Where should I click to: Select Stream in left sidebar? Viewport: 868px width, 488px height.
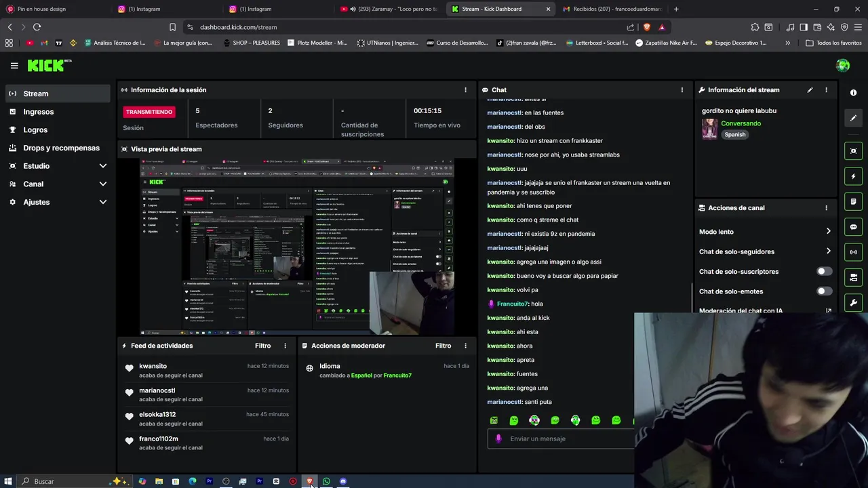tap(58, 94)
